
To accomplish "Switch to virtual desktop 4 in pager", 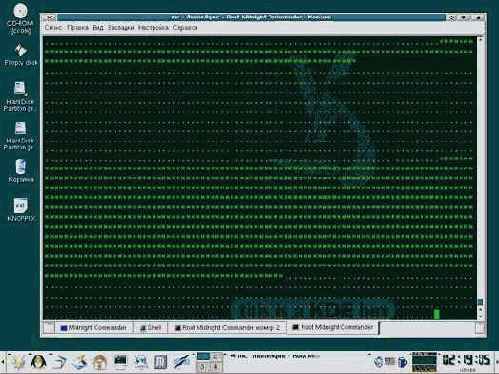I will (216, 366).
